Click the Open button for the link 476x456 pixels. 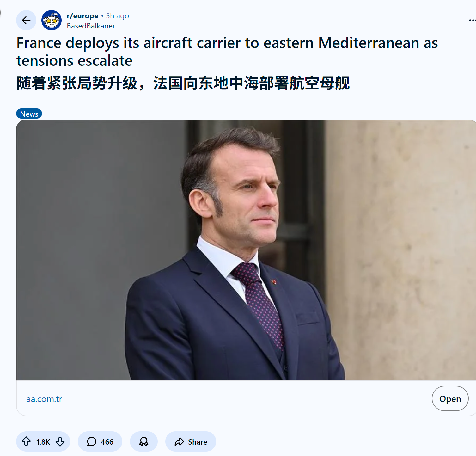coord(450,398)
